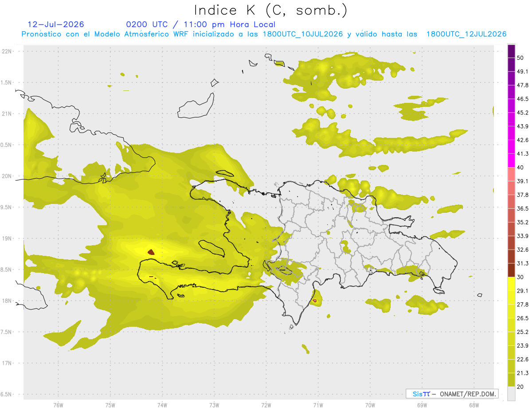Click the colorbar value "29.1"

click(523, 291)
